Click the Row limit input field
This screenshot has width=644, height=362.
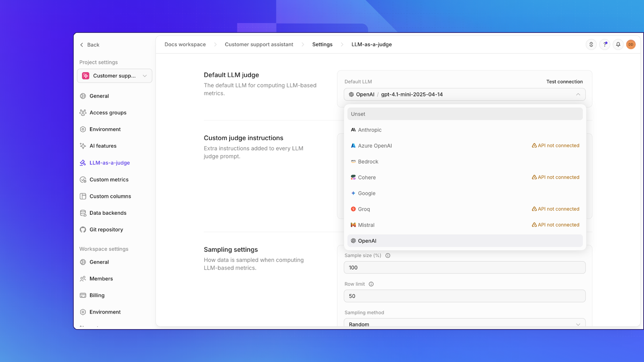[x=464, y=296]
